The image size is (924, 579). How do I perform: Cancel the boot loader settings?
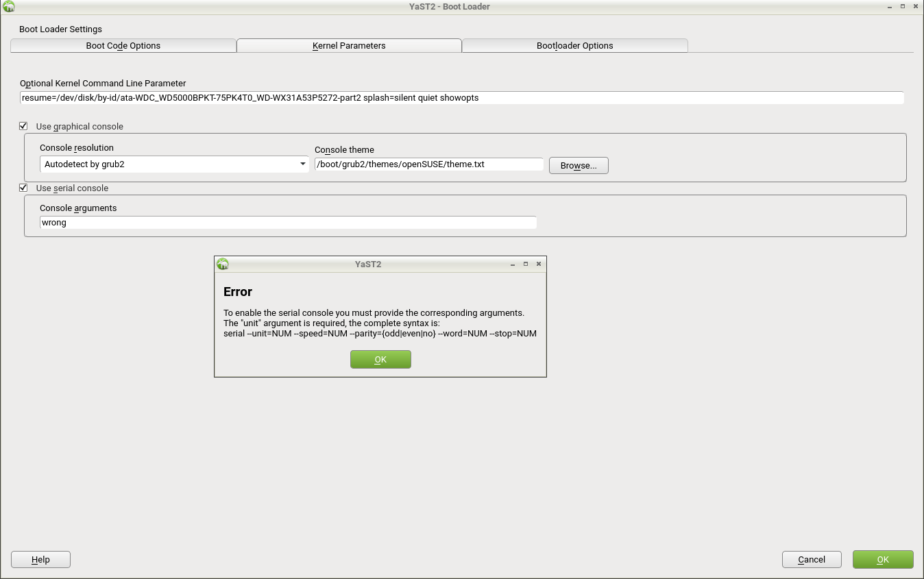(812, 560)
